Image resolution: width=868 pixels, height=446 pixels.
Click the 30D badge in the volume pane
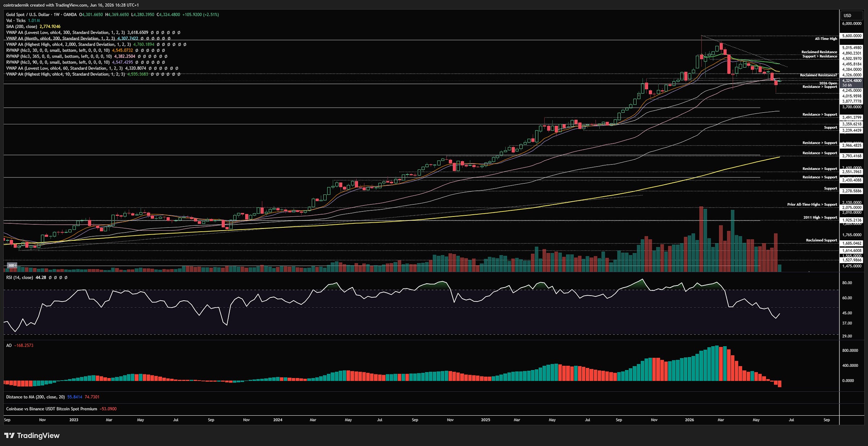[x=12, y=265]
